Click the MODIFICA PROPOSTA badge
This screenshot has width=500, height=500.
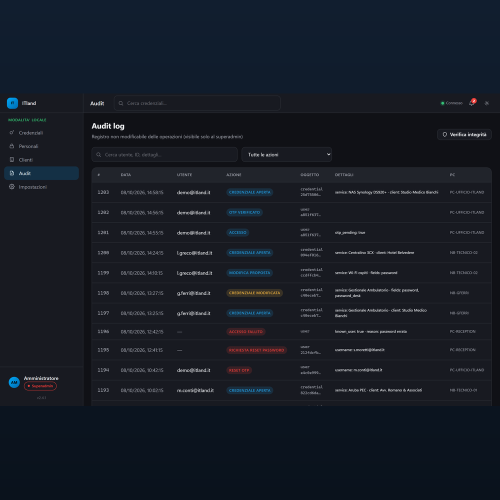[250, 273]
